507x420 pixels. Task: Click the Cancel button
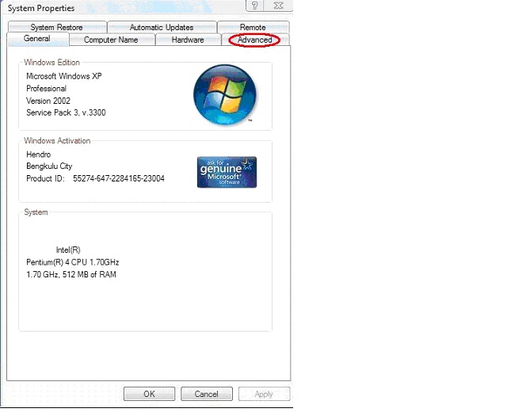tap(207, 394)
